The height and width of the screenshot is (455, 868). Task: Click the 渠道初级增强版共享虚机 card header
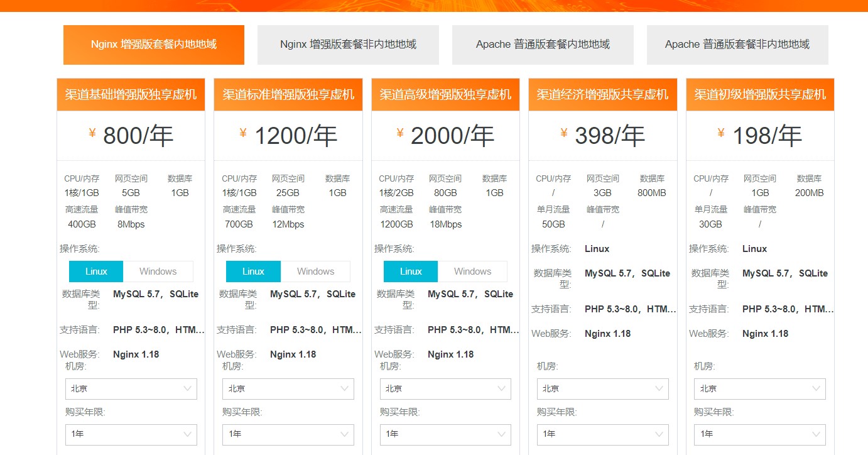[760, 95]
